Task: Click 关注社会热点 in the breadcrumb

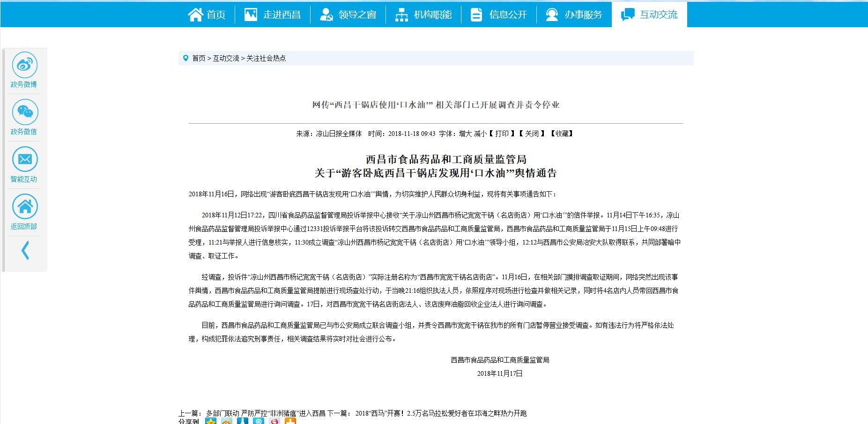Action: (266, 58)
